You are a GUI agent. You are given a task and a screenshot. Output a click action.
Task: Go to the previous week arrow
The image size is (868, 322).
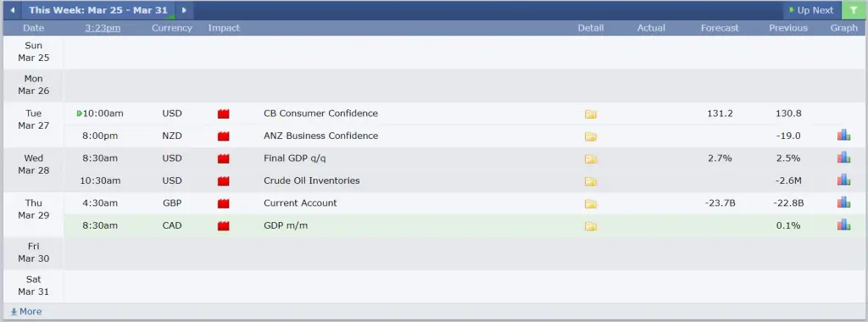pos(12,10)
